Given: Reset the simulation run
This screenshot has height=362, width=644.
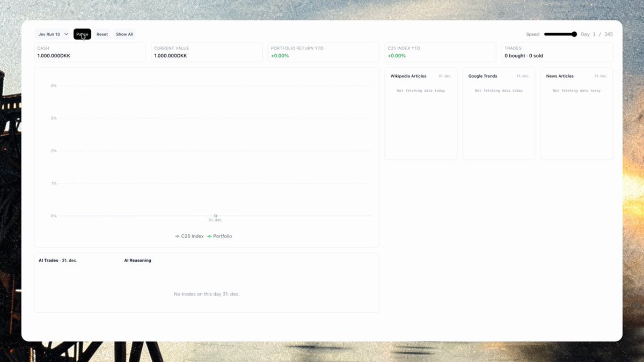Looking at the screenshot, I should pos(102,34).
